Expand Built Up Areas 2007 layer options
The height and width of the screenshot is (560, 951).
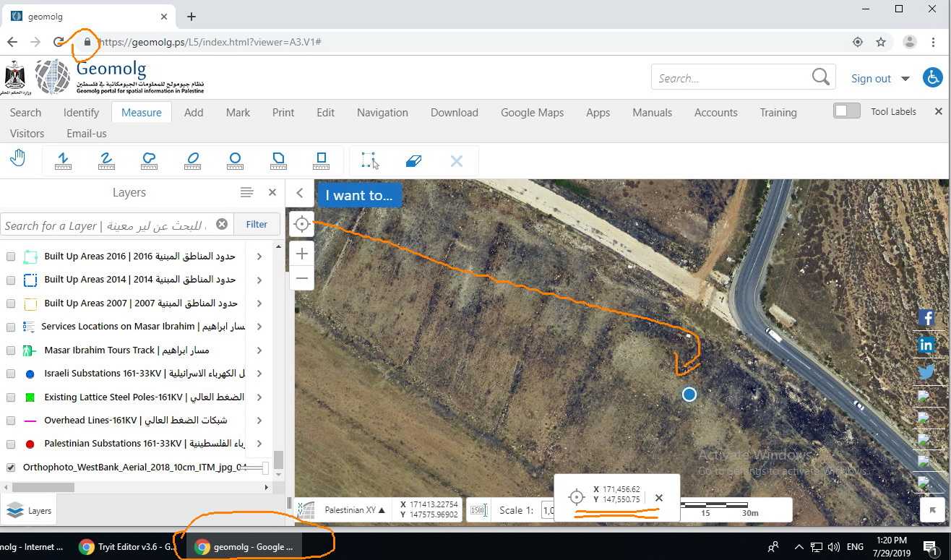[x=259, y=303]
